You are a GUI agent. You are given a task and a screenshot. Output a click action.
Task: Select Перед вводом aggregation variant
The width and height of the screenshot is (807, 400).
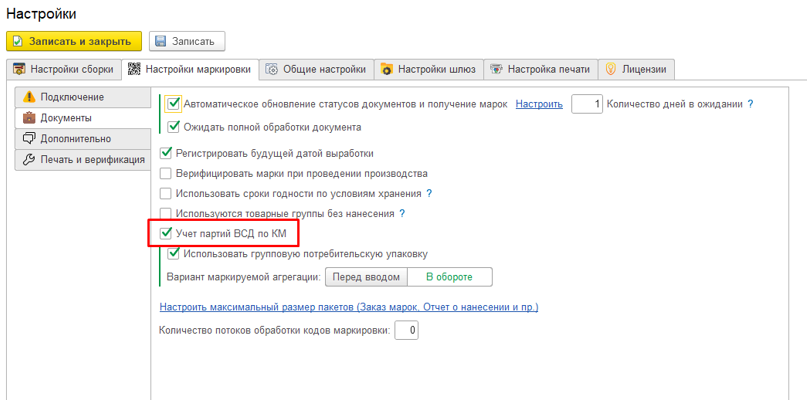pos(366,277)
